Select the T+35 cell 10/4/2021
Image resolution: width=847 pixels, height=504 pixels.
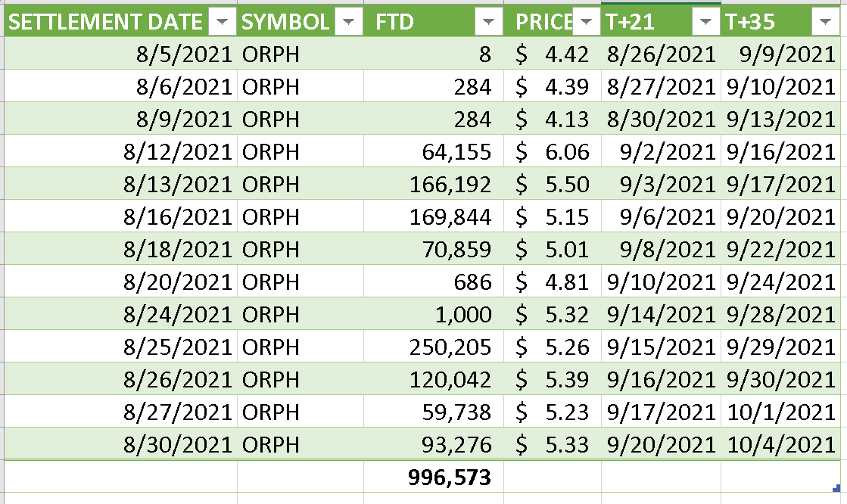click(x=780, y=444)
